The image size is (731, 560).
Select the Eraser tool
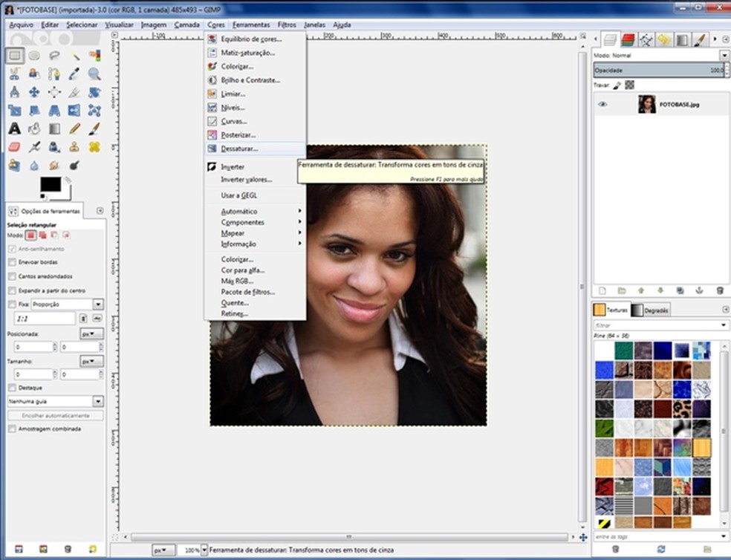click(14, 147)
